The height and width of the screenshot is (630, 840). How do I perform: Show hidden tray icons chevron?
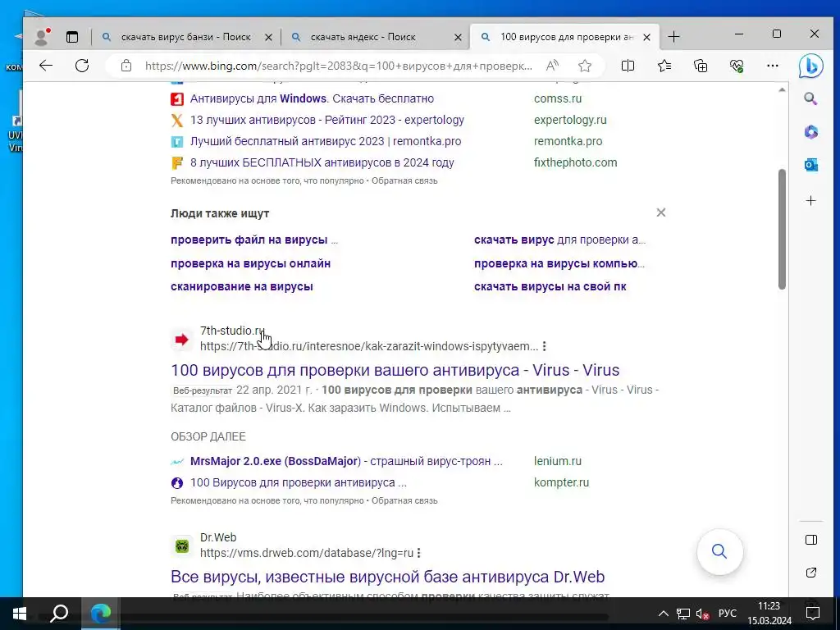pyautogui.click(x=663, y=614)
